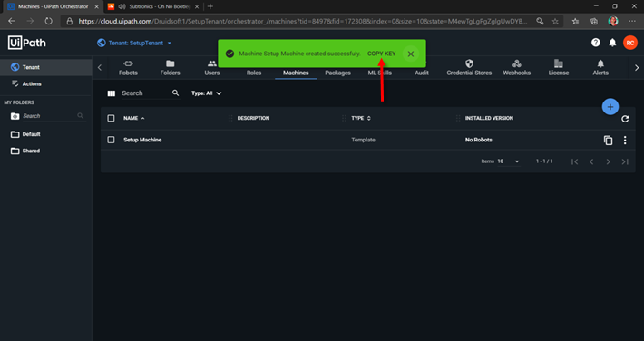Click the browser address bar URL
The image size is (644, 341).
point(303,22)
